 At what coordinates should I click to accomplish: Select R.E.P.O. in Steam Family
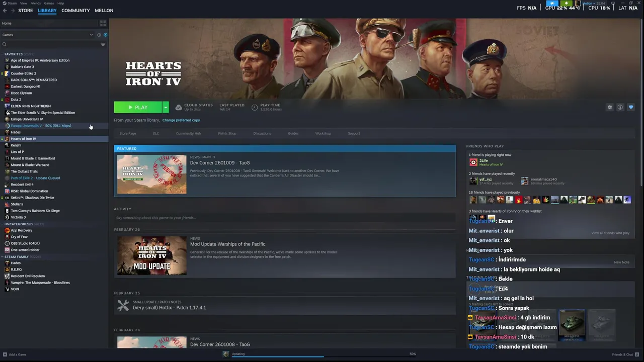[x=17, y=269]
